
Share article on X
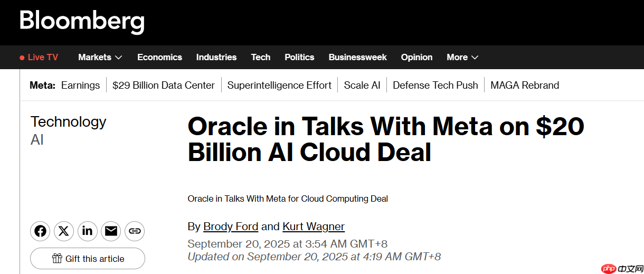coord(64,231)
